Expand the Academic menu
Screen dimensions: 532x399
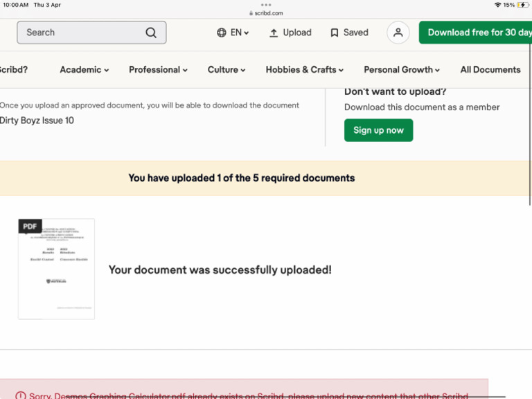click(x=85, y=69)
